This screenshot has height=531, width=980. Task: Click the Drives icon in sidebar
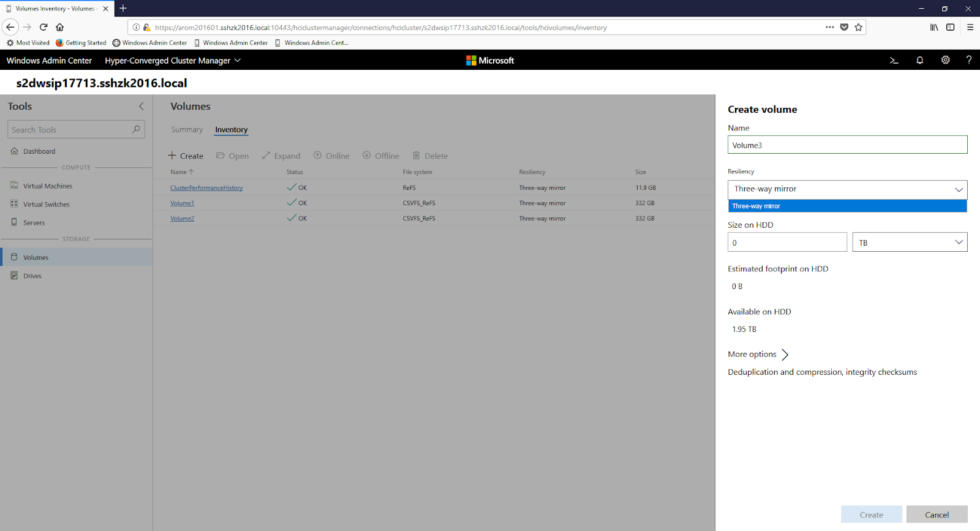click(x=14, y=276)
